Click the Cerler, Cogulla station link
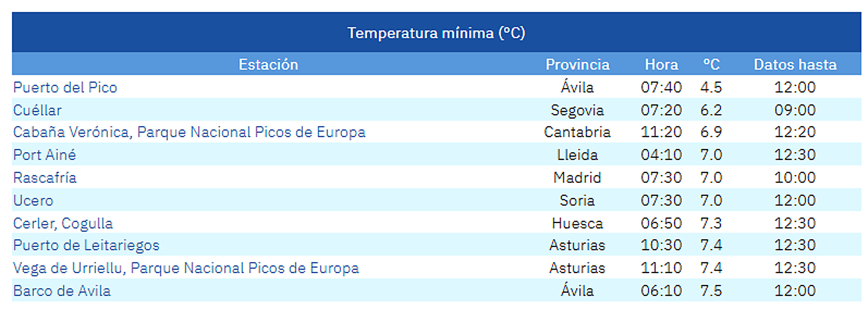This screenshot has width=868, height=322. [63, 223]
